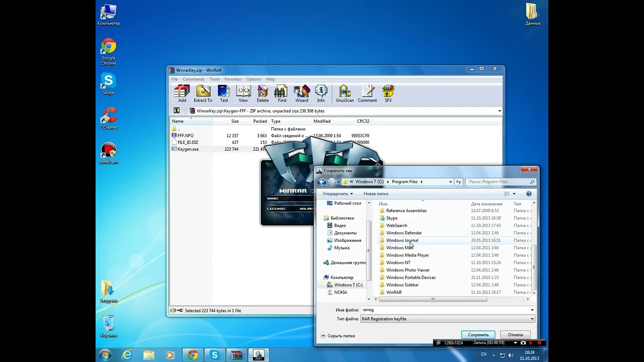Viewport: 644px width, 362px height.
Task: Select the Reference Assemblies folder
Action: [406, 211]
